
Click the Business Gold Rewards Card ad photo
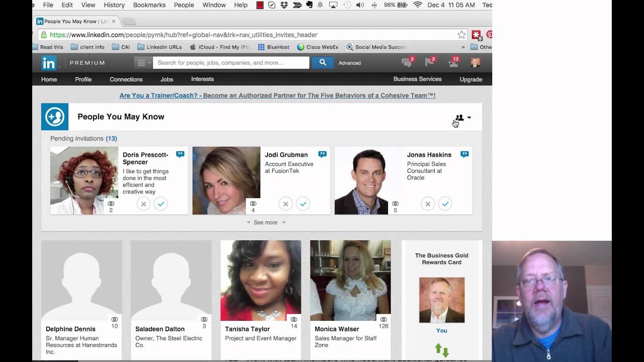coord(442,300)
